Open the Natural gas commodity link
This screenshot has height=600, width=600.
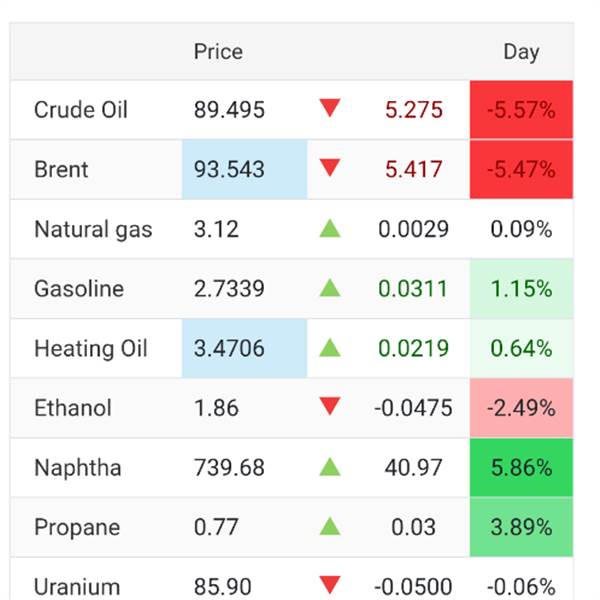coord(93,230)
